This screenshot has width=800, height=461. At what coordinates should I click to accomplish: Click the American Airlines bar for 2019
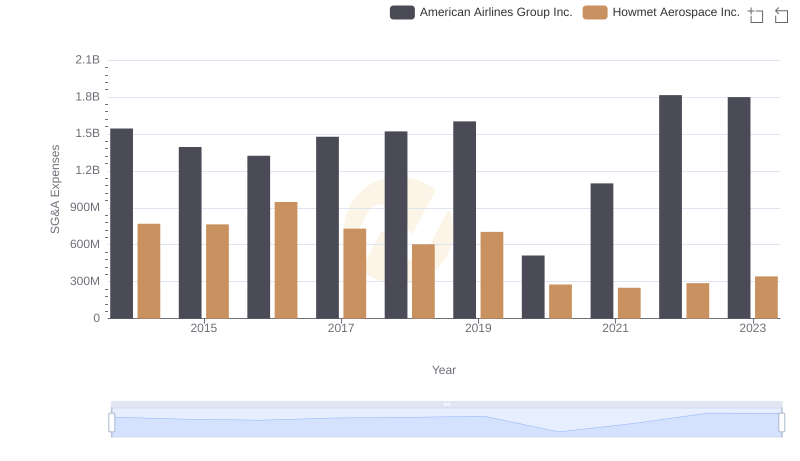[465, 220]
